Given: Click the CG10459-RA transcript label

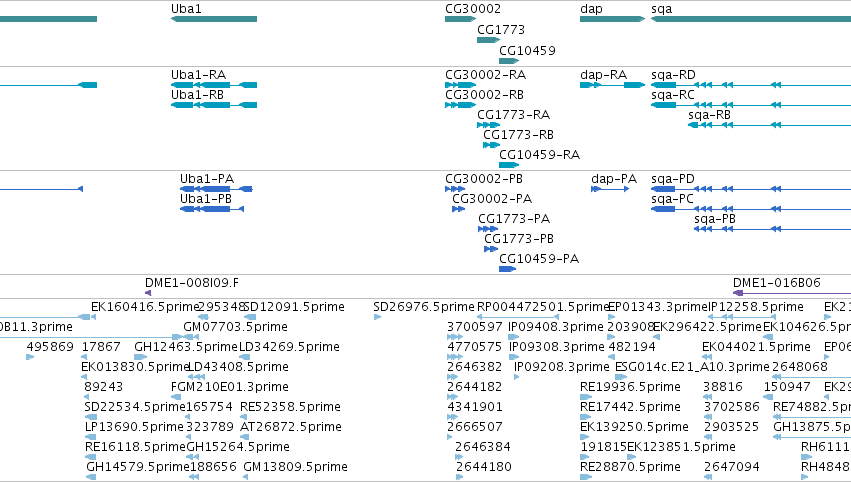Looking at the screenshot, I should (x=539, y=155).
